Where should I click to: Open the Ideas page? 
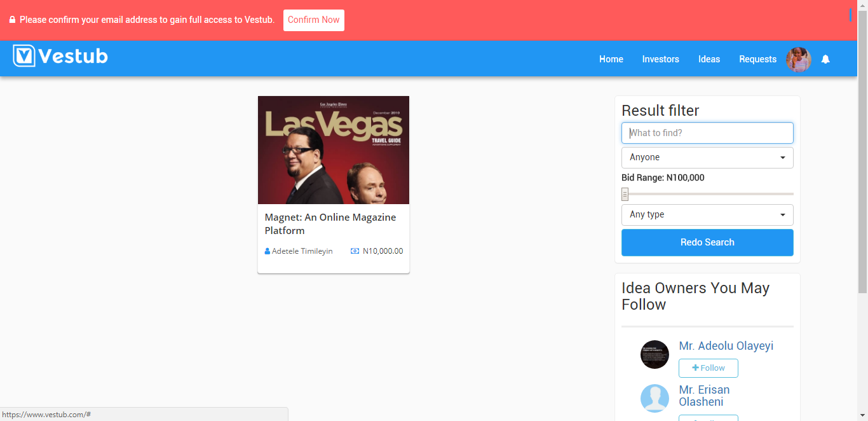[709, 59]
